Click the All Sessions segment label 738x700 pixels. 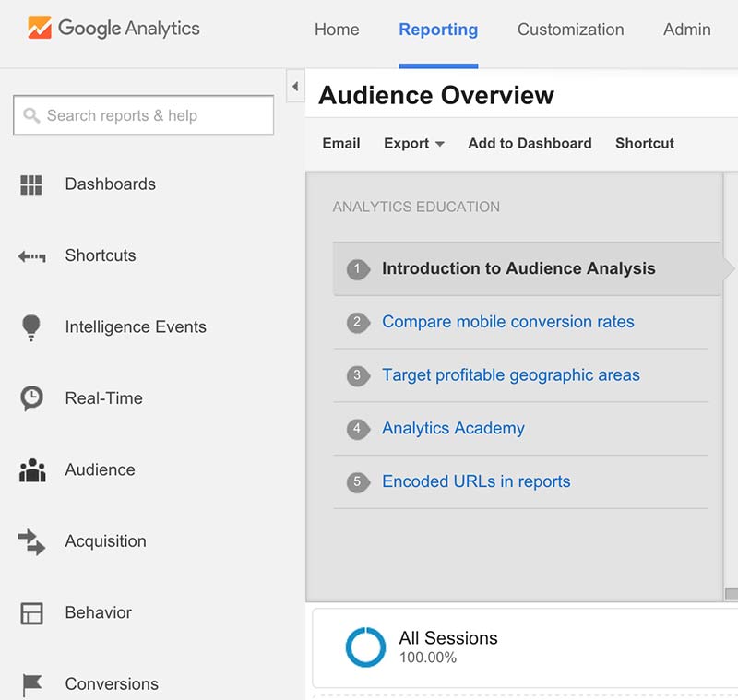click(x=448, y=638)
